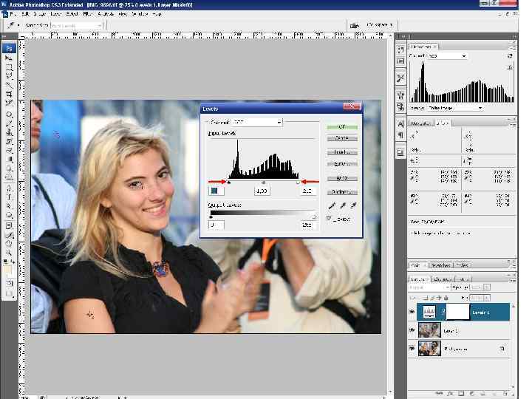Screen dimensions: 532x399
Task: Open the layer blend mode dropdown
Action: pos(429,287)
